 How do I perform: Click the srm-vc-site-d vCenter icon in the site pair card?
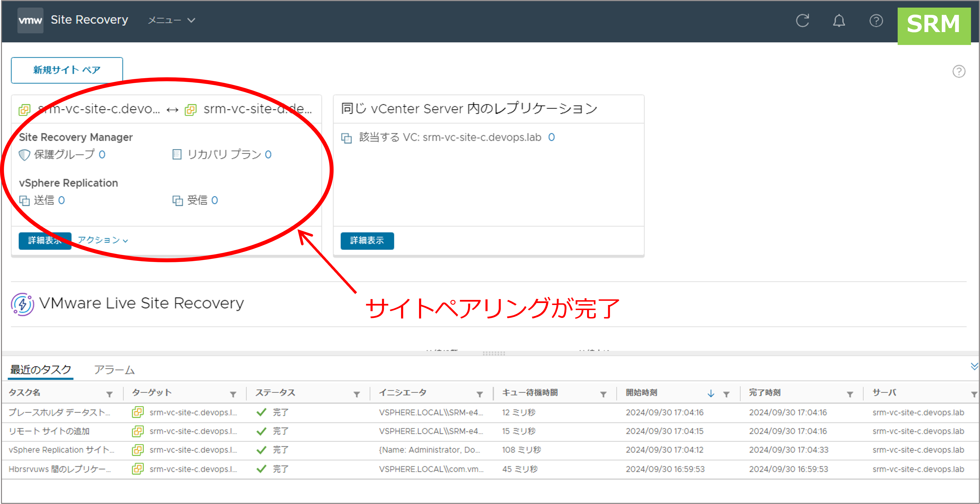point(190,110)
